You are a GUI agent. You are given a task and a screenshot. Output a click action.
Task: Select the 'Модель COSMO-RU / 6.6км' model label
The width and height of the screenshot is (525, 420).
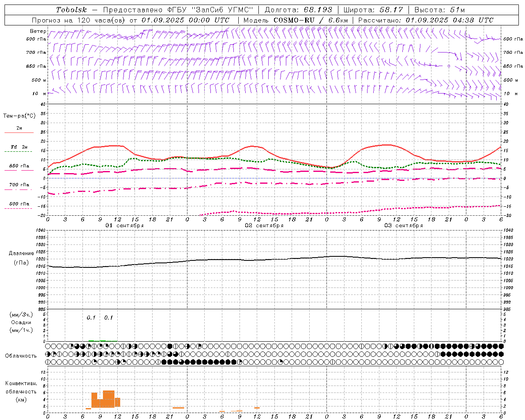point(295,20)
